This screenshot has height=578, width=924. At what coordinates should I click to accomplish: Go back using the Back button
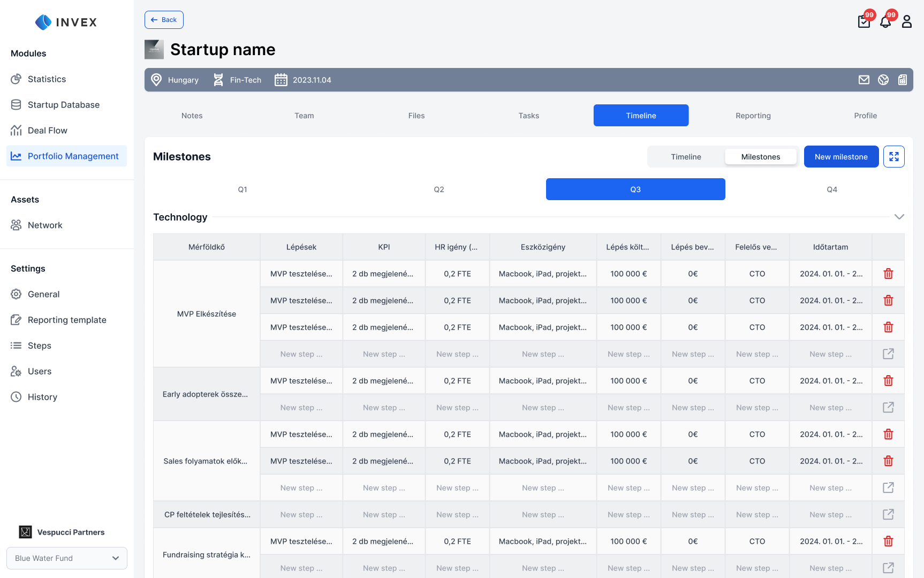[x=164, y=20]
